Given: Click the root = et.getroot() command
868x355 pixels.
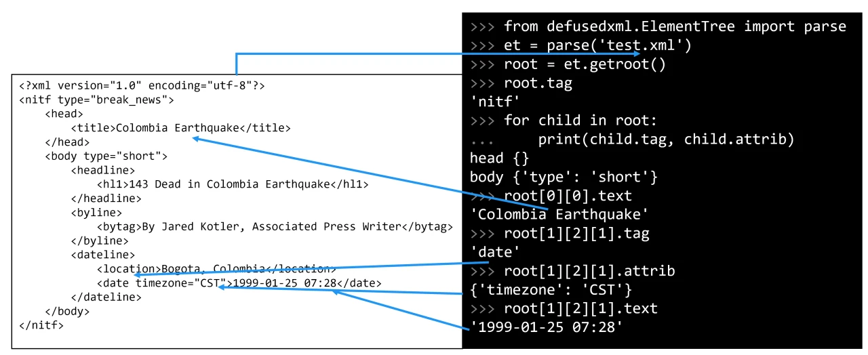Looking at the screenshot, I should [x=585, y=64].
